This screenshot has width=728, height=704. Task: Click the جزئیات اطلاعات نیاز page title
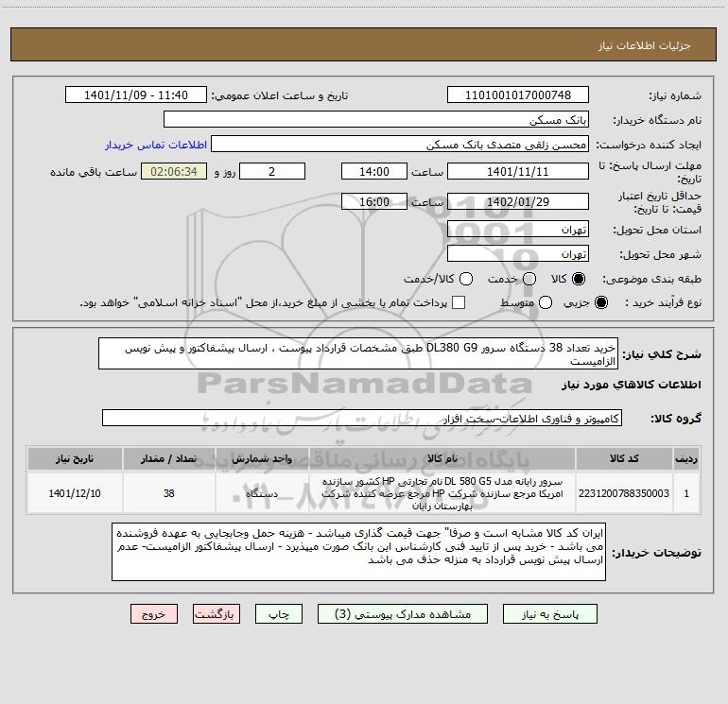point(645,45)
